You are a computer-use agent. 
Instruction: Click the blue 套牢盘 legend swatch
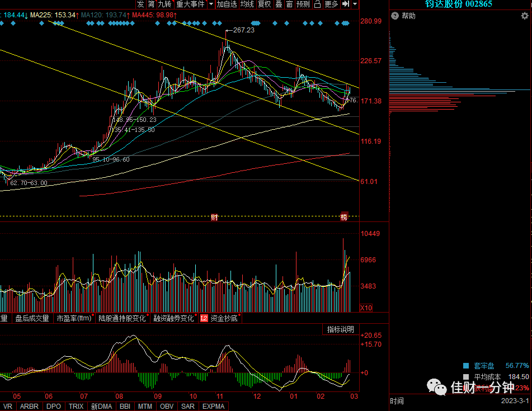466,366
